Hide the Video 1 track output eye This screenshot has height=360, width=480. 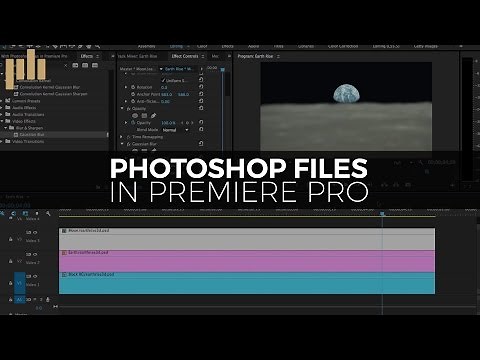pos(35,276)
